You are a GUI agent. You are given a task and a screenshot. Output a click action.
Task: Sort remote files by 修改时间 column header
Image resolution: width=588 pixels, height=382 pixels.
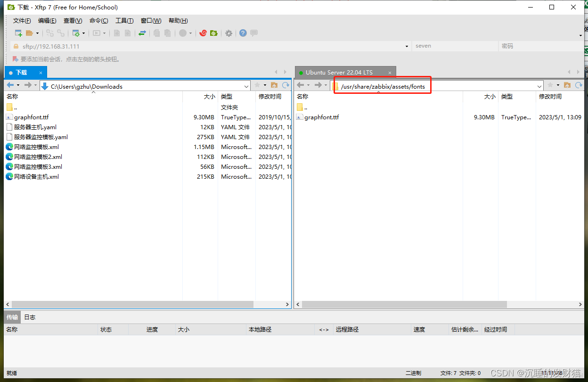(560, 96)
